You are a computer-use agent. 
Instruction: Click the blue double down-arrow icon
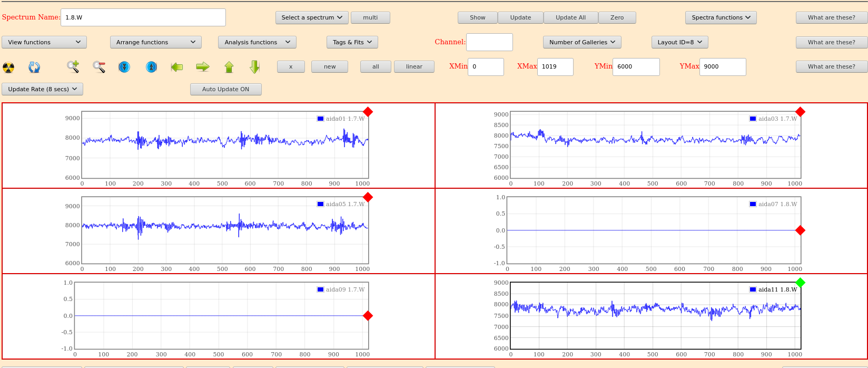tap(124, 67)
